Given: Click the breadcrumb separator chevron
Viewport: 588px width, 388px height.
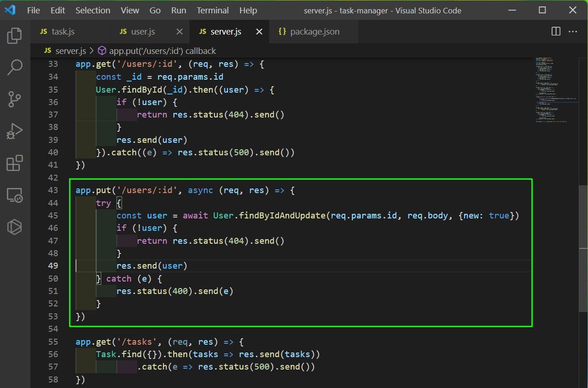Looking at the screenshot, I should [91, 51].
